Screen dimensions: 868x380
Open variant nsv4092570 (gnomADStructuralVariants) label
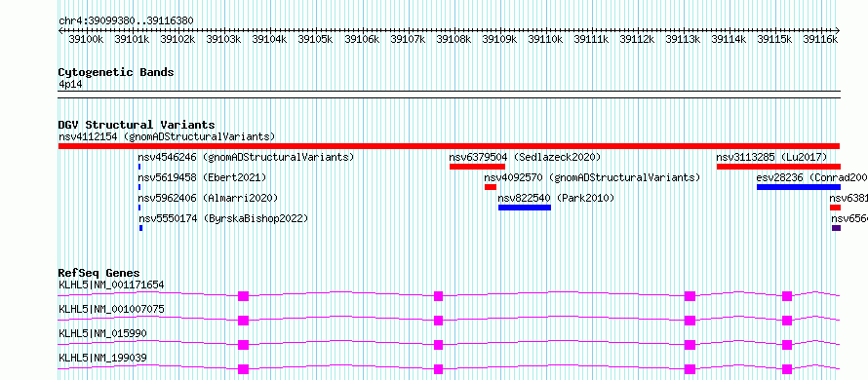coord(592,177)
